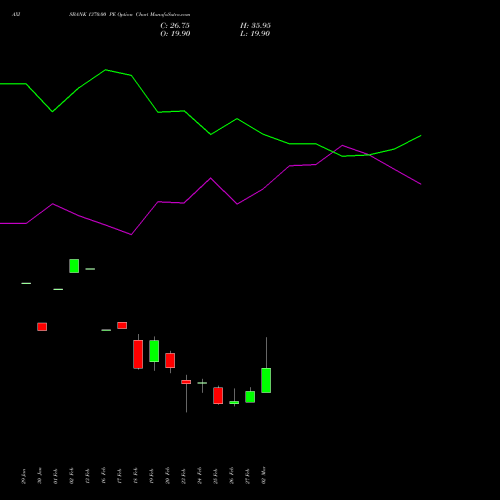Select the red candle above 25 Feb
This screenshot has width=500, height=500.
coord(218,396)
